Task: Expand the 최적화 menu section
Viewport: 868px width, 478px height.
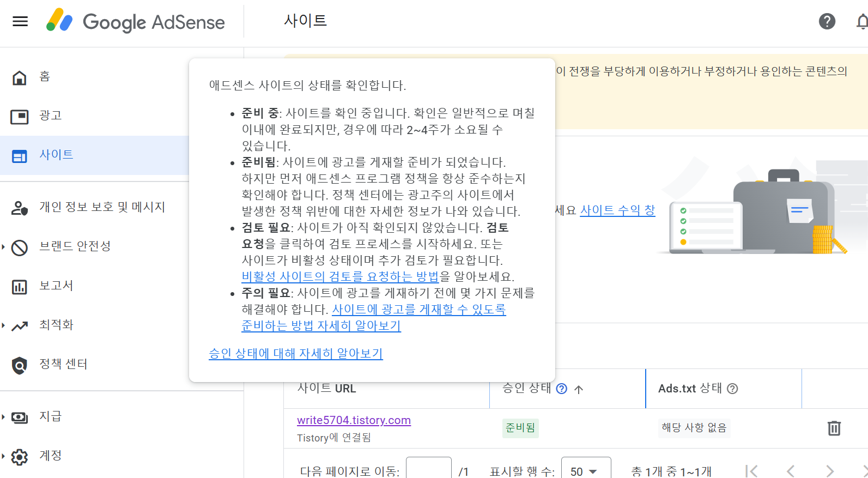Action: 3,325
